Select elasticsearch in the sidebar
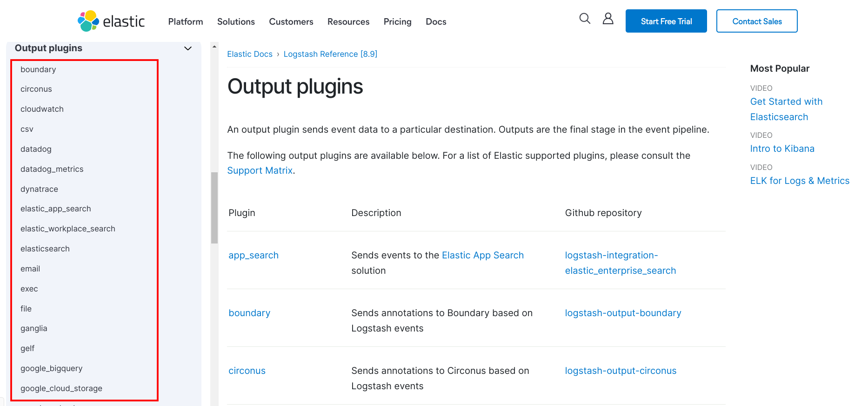 (x=45, y=249)
